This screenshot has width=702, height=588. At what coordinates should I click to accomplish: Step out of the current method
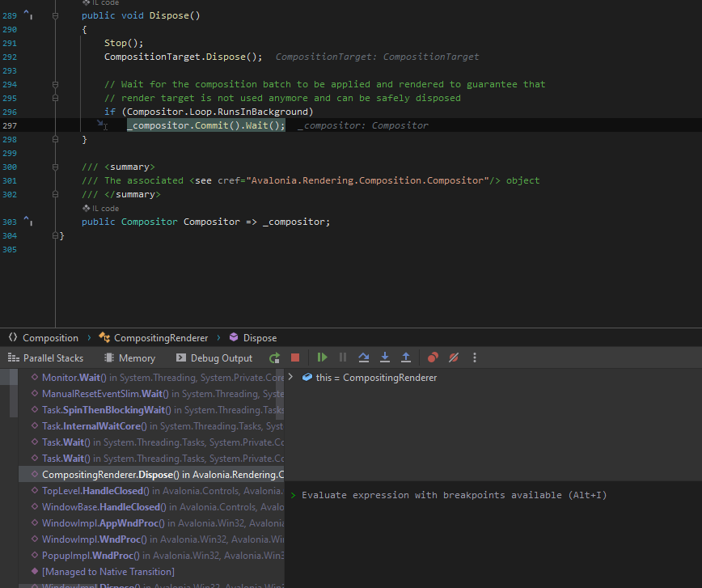pos(405,357)
